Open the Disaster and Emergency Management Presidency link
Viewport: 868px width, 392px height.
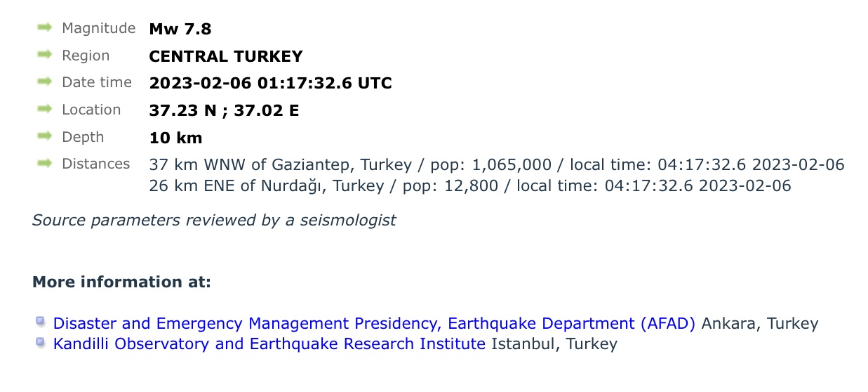[374, 324]
